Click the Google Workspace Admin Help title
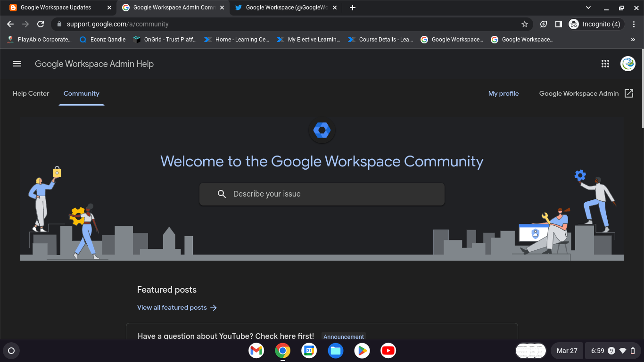The width and height of the screenshot is (644, 362). (94, 64)
